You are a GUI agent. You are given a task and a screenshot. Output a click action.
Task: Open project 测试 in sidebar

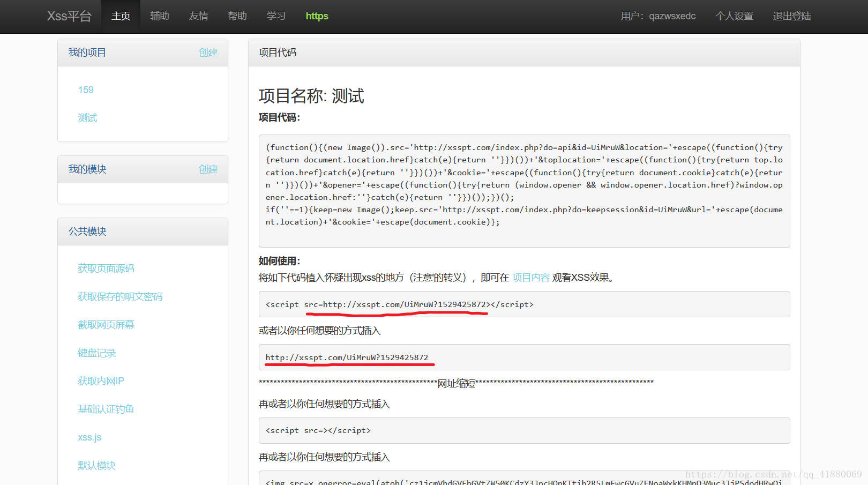click(87, 118)
